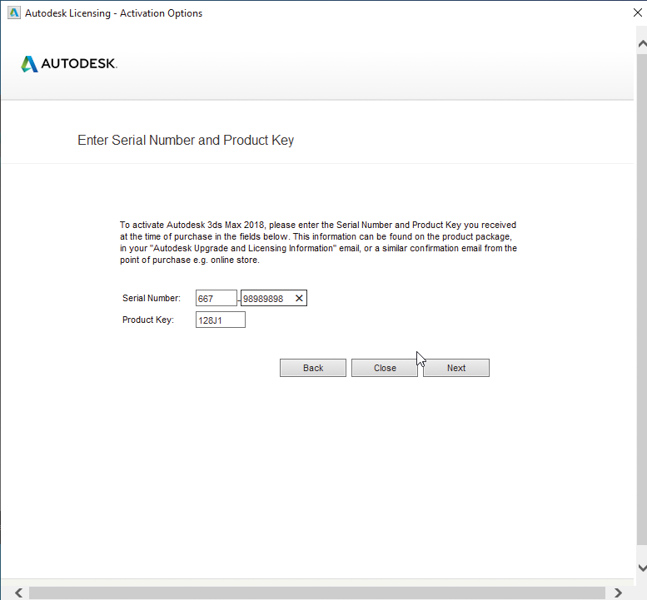Click the horizontal scrollbar right arrow
This screenshot has width=647, height=600.
coord(618,593)
